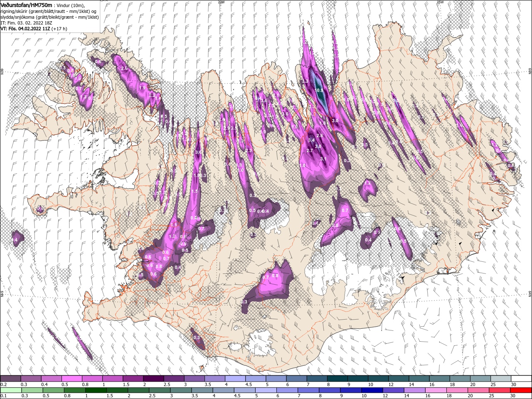532x399 pixels.
Task: Pick the 4 light lavender swatch in top legend
Action: [235, 379]
